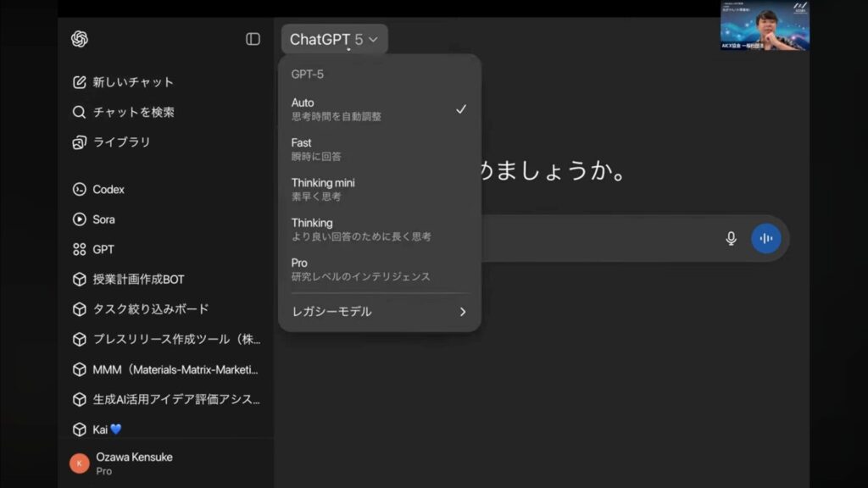Collapse the sidebar with the panel icon
This screenshot has height=488, width=868.
tap(253, 39)
